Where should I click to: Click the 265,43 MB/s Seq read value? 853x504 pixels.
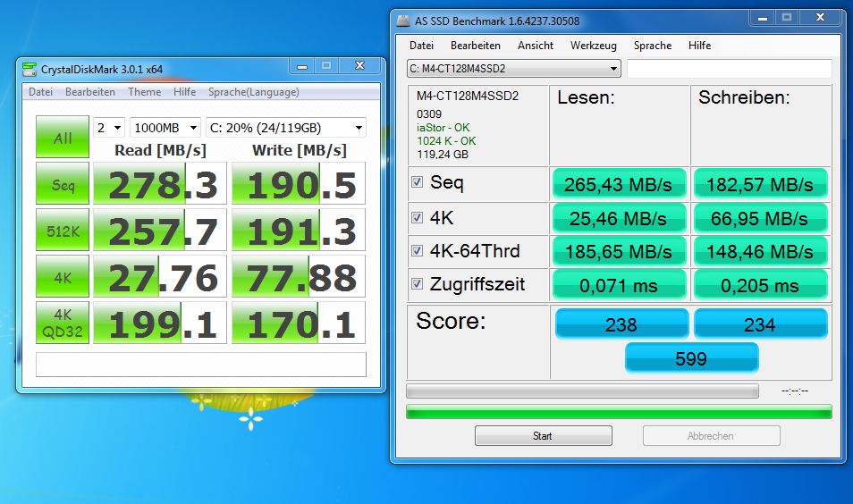pos(619,184)
